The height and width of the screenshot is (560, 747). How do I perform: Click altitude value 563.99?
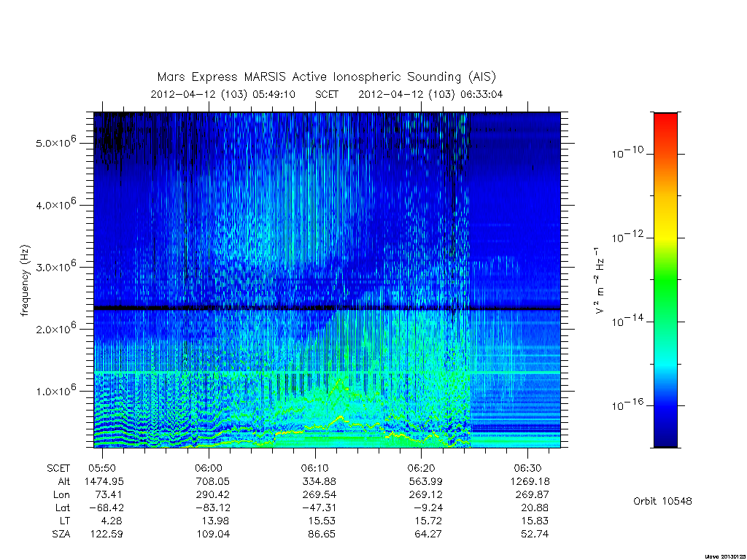[425, 481]
